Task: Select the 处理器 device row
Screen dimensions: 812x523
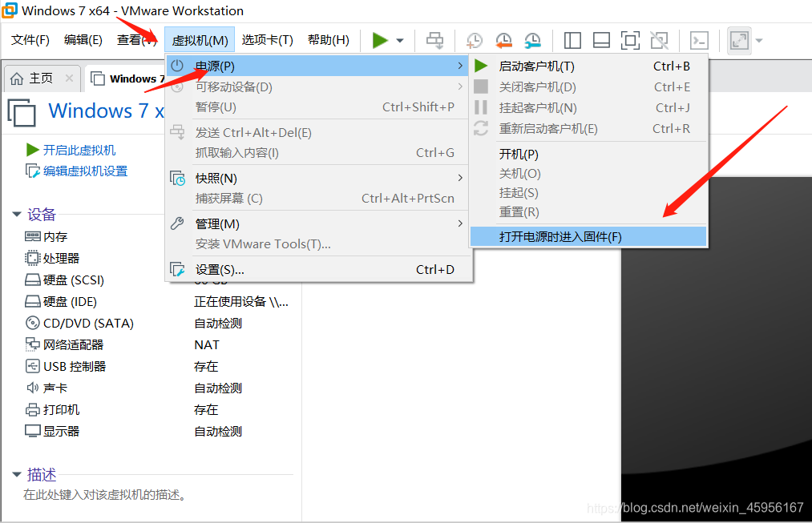Action: point(52,258)
